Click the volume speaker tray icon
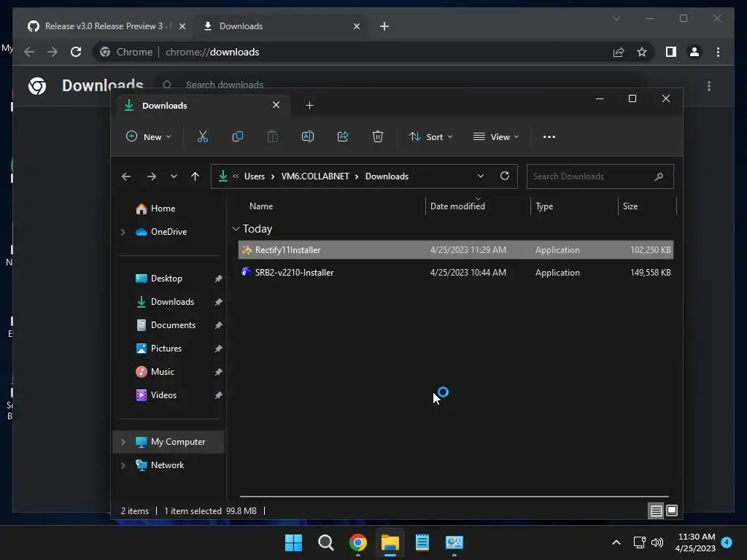The image size is (747, 560). (x=657, y=542)
